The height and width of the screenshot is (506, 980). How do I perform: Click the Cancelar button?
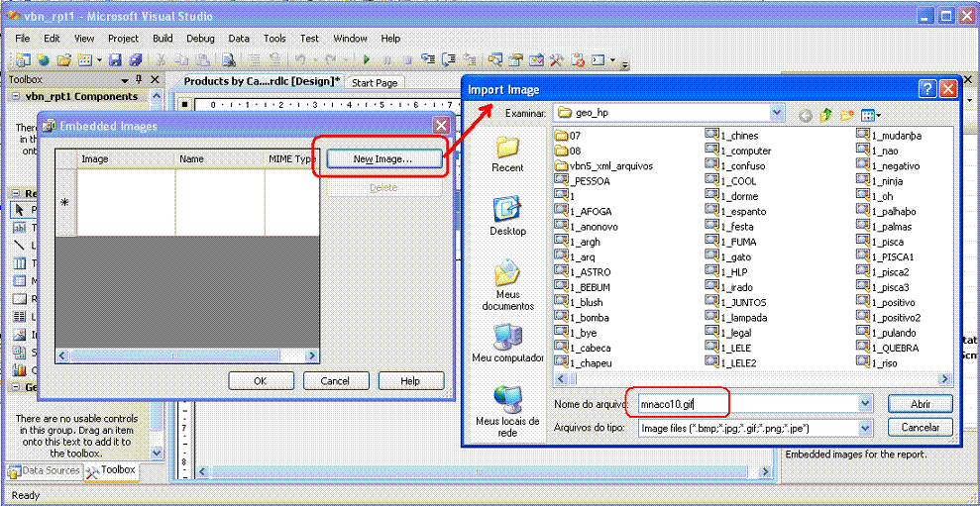coord(920,428)
